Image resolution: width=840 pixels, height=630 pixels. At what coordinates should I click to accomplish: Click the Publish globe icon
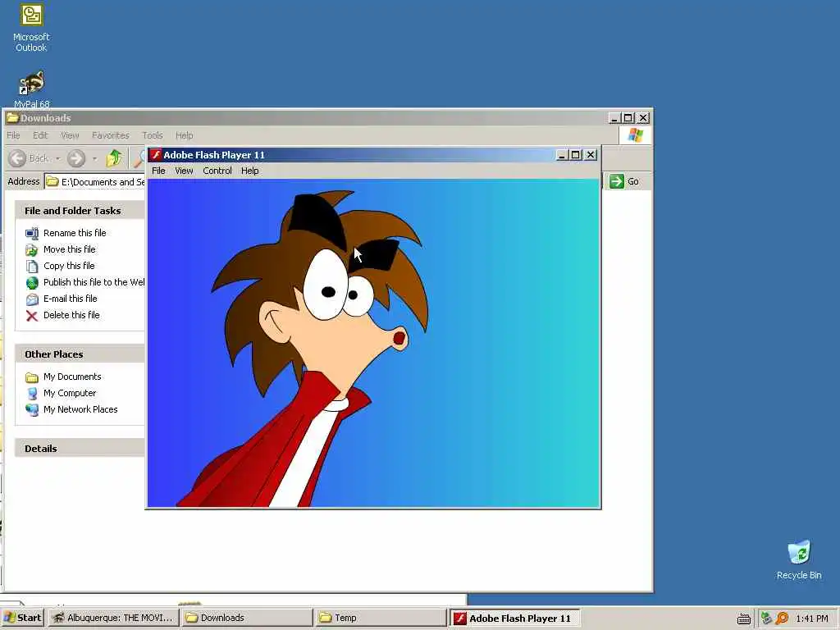[x=32, y=282]
